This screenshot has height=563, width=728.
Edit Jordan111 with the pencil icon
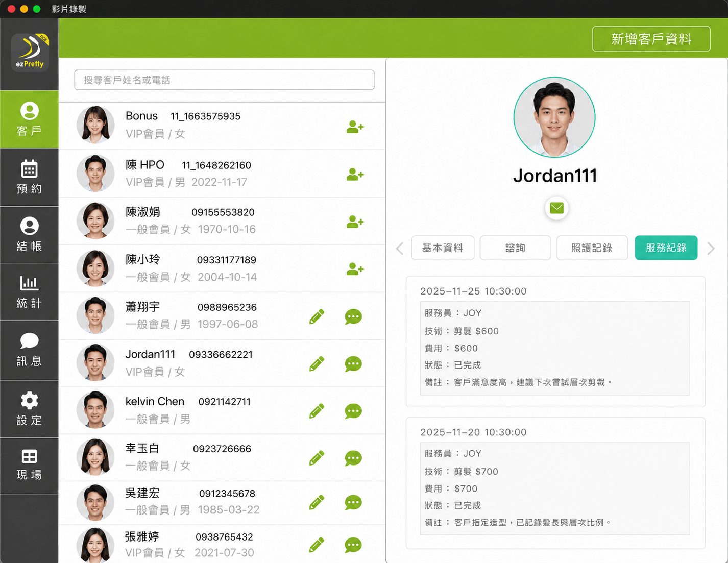(x=317, y=364)
